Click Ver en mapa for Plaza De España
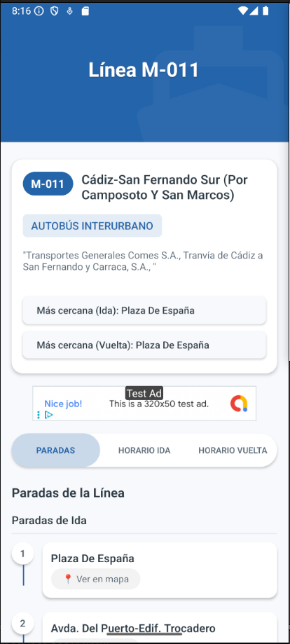This screenshot has height=644, width=290. click(x=95, y=579)
